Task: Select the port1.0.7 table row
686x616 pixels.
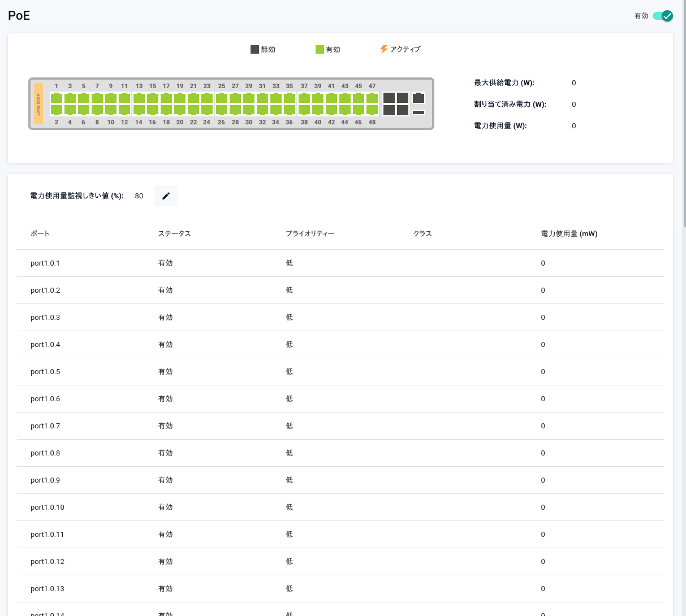Action: tap(45, 426)
